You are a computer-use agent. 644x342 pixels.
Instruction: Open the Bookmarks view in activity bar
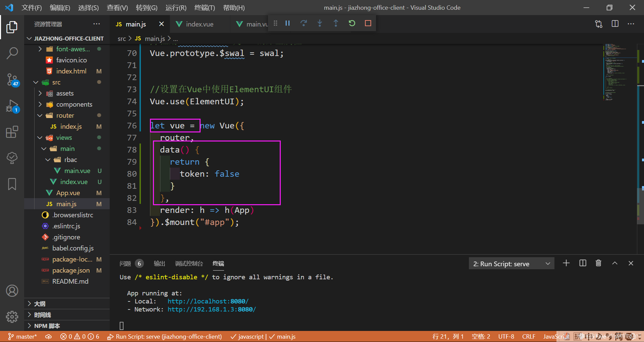tap(12, 184)
